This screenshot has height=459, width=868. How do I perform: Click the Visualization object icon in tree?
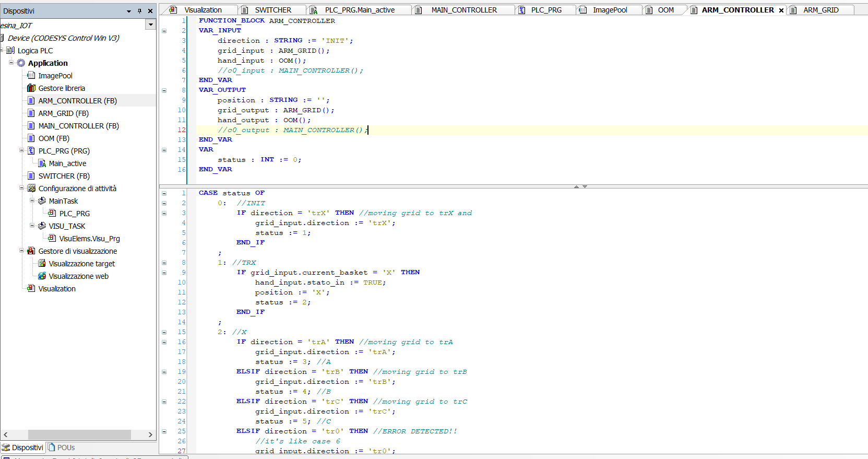(x=31, y=289)
